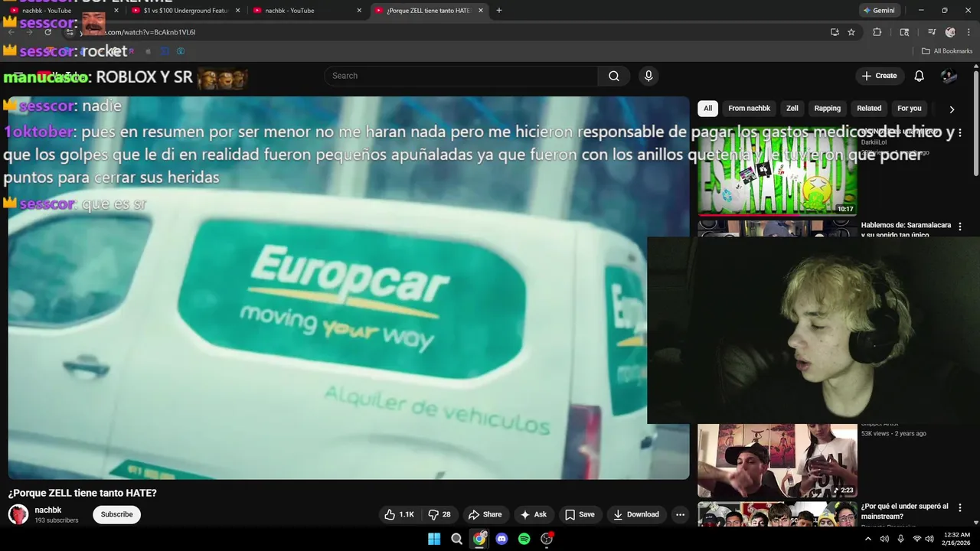Subscribe to the nachbk channel
The height and width of the screenshot is (551, 980).
pos(117,514)
